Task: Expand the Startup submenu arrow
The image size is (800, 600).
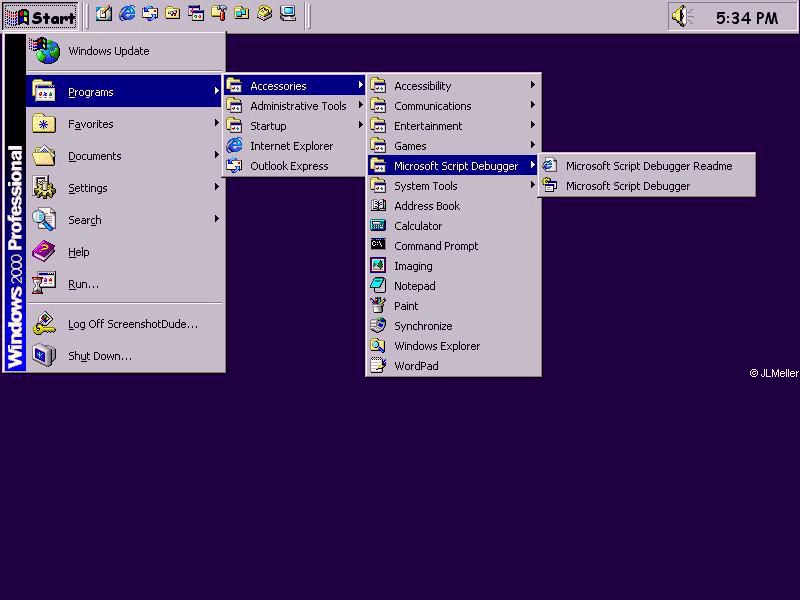Action: point(361,125)
